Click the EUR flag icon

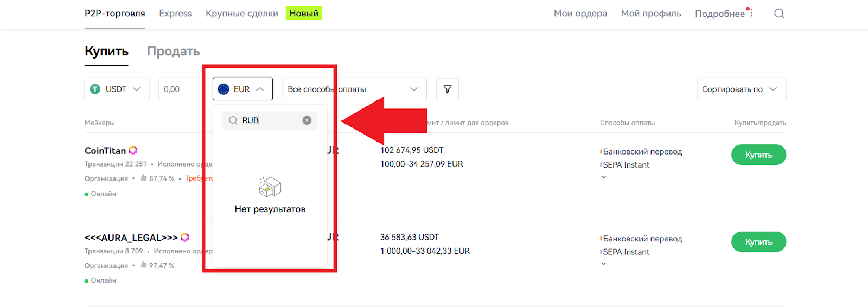[224, 89]
